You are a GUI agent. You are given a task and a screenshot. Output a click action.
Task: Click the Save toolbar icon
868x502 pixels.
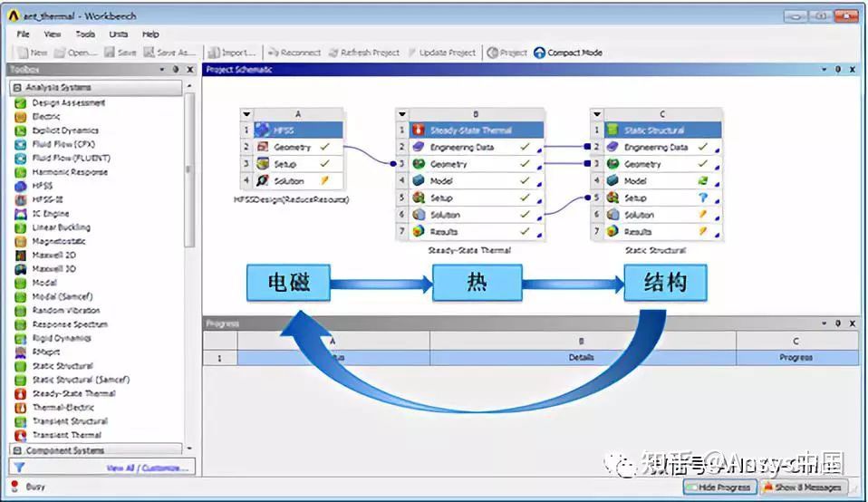pyautogui.click(x=110, y=53)
